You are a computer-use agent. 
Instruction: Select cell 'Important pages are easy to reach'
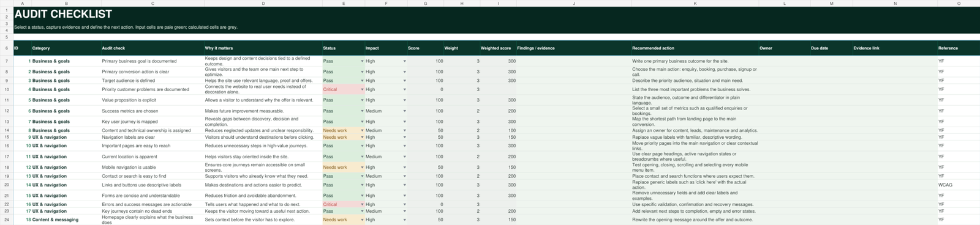pyautogui.click(x=153, y=146)
